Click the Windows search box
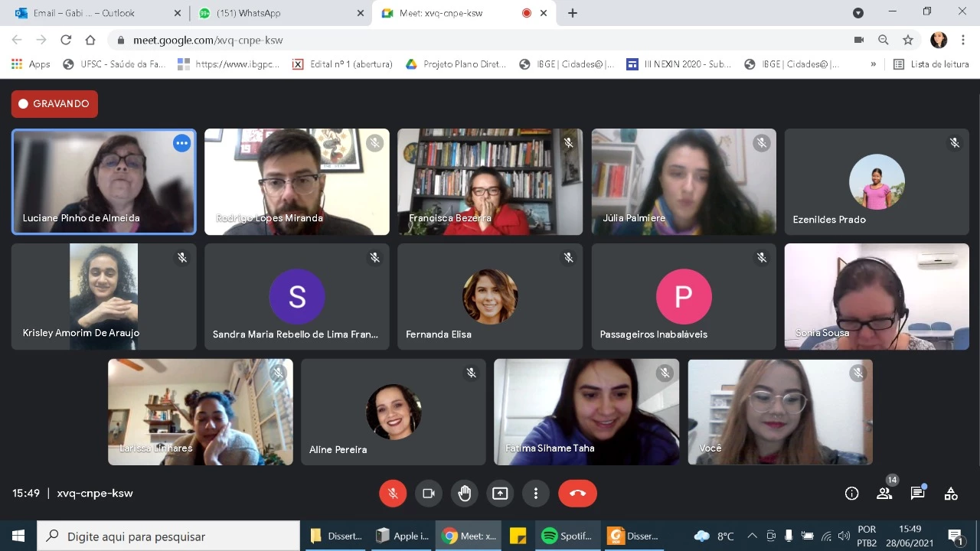Image resolution: width=980 pixels, height=551 pixels. pyautogui.click(x=168, y=536)
